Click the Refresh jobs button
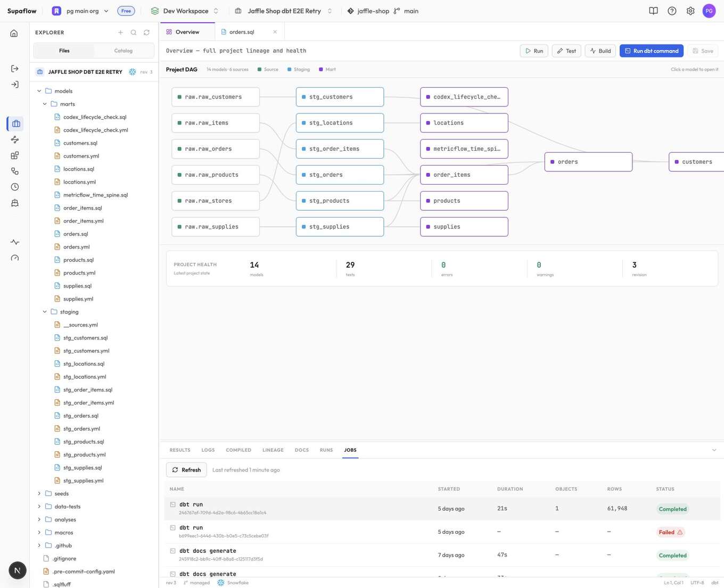The image size is (724, 588). [x=186, y=470]
